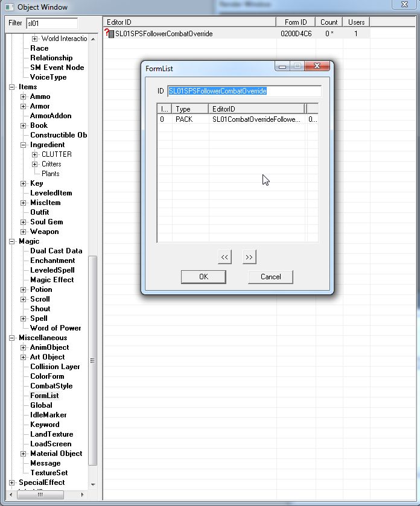
Task: Select the Enchantment tree item
Action: coord(52,261)
